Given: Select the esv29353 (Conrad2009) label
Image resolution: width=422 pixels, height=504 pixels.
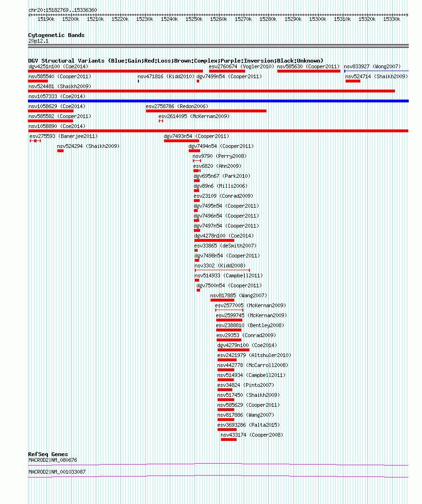Looking at the screenshot, I should (x=246, y=336).
